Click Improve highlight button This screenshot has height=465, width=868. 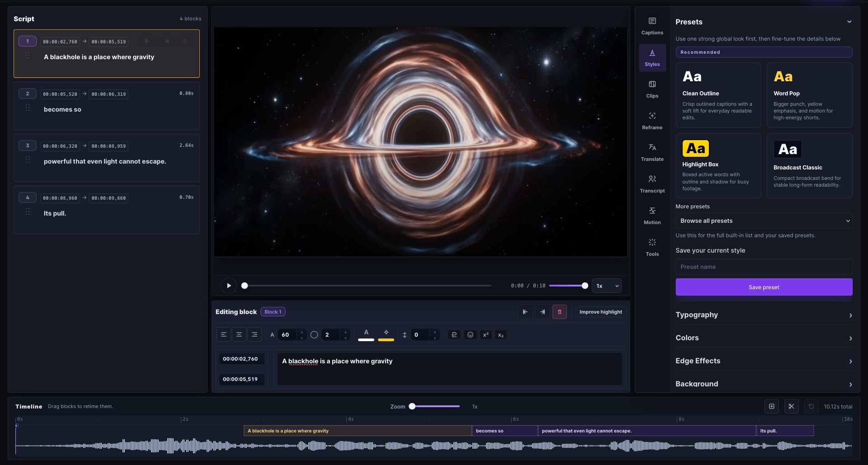600,312
